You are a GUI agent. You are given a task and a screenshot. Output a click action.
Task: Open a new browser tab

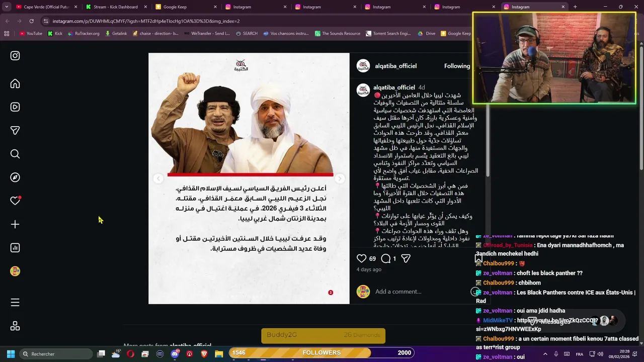575,7
